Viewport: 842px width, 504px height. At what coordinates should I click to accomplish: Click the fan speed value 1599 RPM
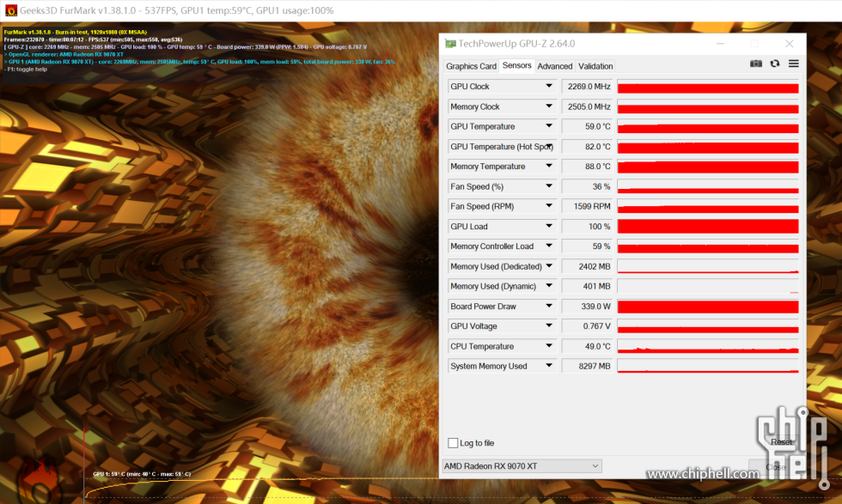pos(587,207)
